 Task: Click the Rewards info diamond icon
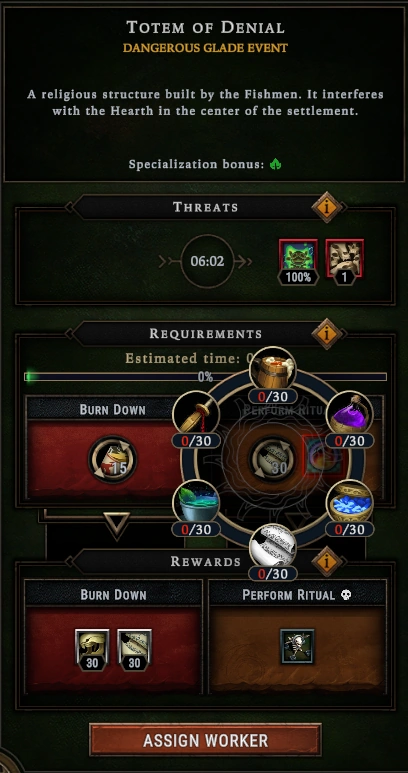tap(326, 562)
